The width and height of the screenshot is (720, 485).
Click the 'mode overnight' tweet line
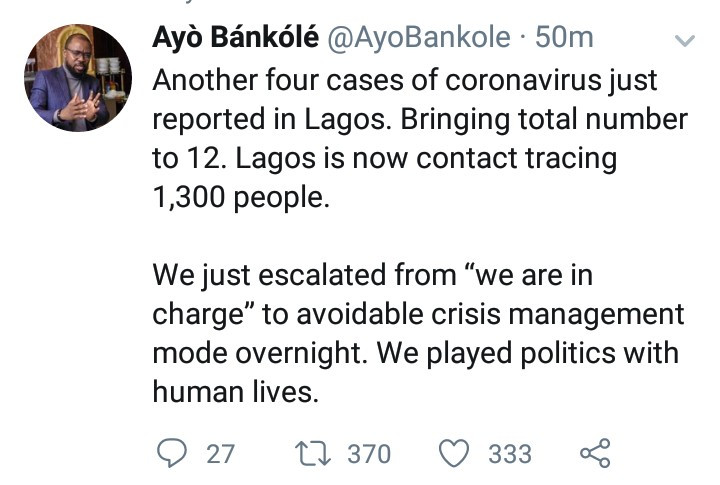416,354
